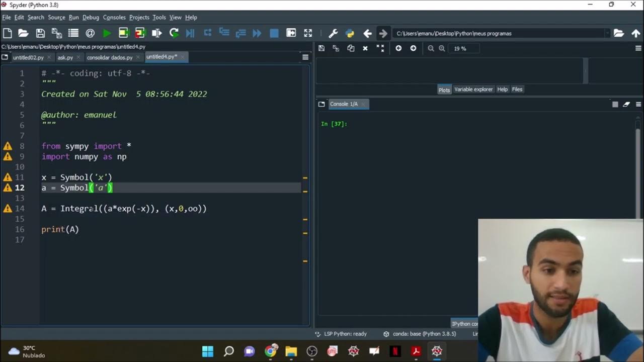Step over current line debug icon
The height and width of the screenshot is (362, 644).
207,33
